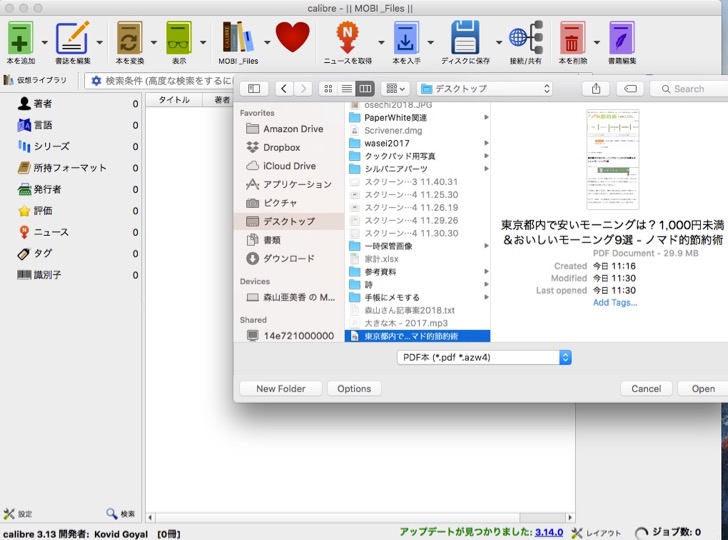
Task: Go back in file dialog
Action: tap(284, 89)
